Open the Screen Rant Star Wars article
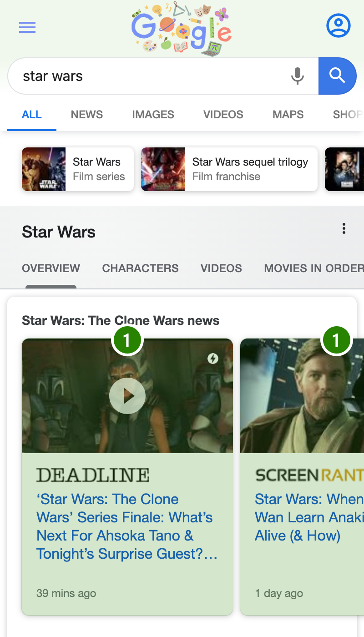 click(309, 517)
